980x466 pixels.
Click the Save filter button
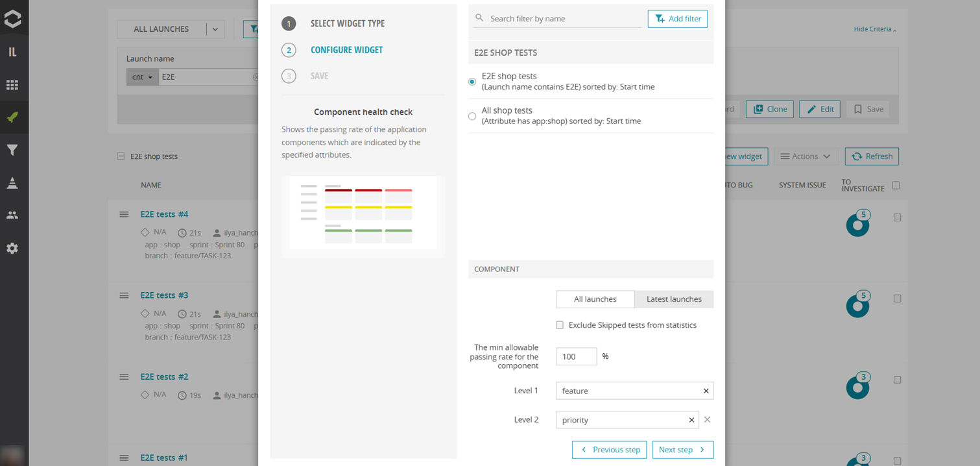(x=868, y=109)
